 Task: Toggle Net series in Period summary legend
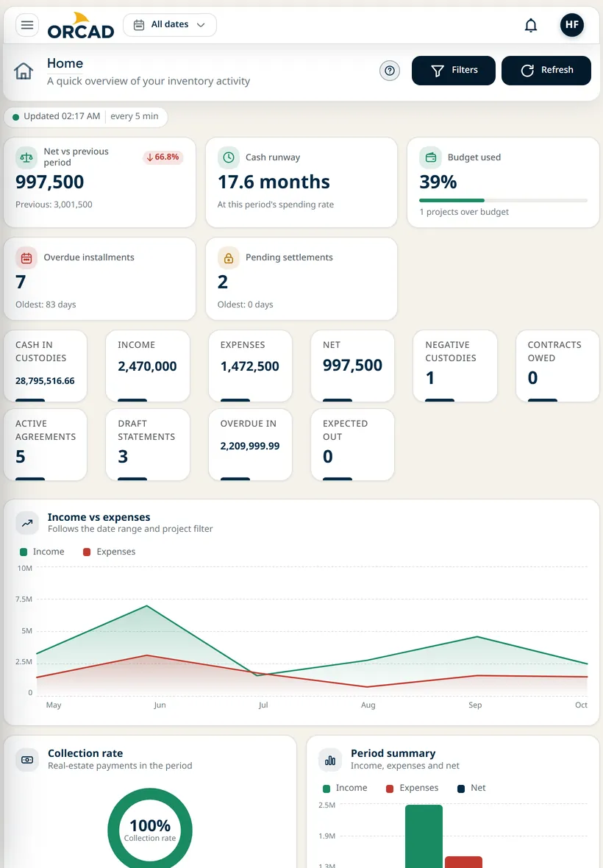471,789
